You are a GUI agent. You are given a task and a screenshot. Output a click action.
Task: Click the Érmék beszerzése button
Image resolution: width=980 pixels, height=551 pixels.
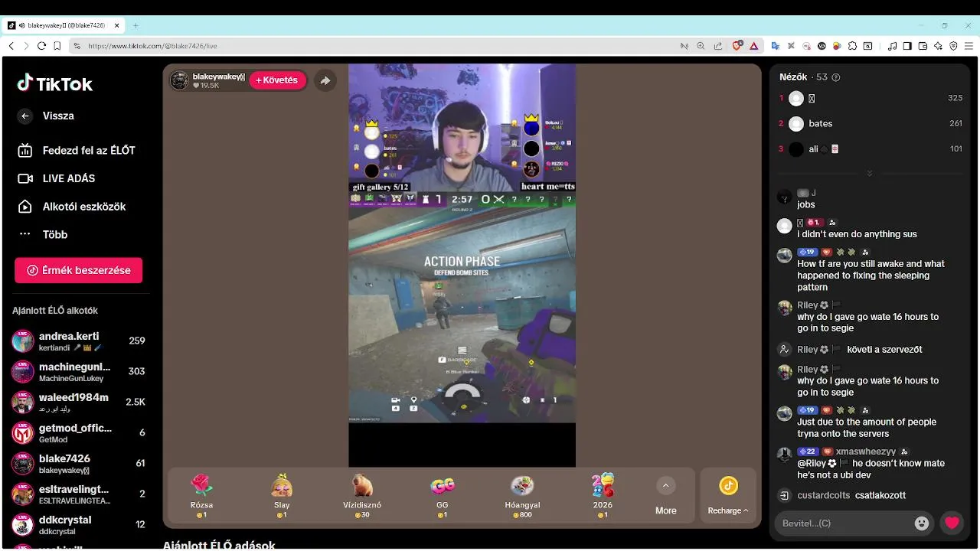(x=78, y=270)
